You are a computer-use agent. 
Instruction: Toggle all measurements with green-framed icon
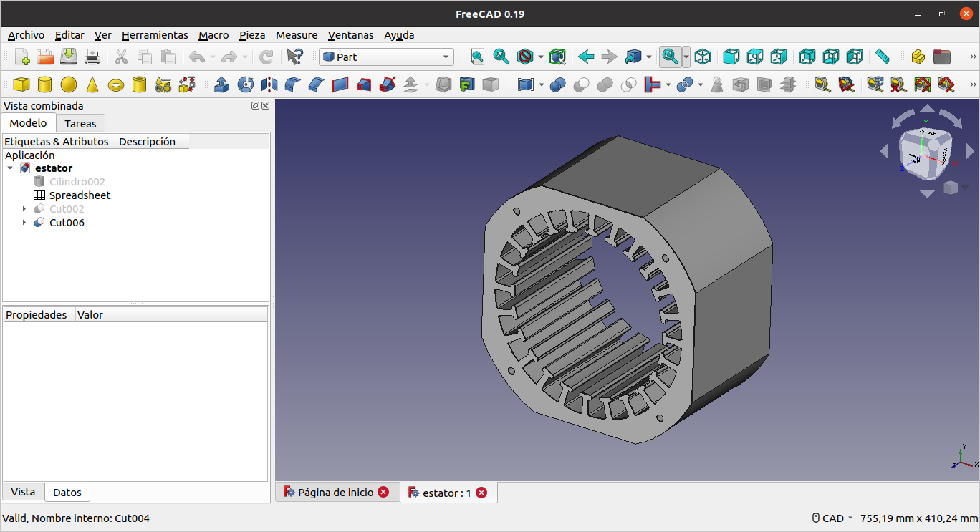[922, 85]
